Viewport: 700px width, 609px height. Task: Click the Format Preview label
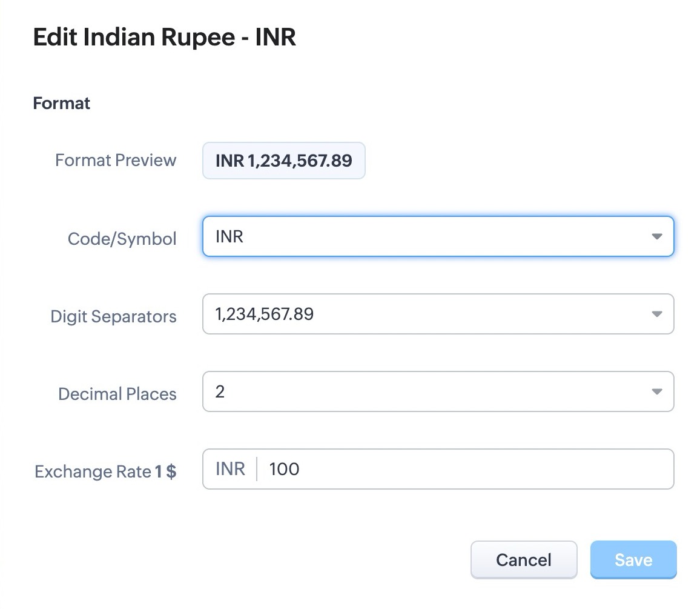[116, 161]
